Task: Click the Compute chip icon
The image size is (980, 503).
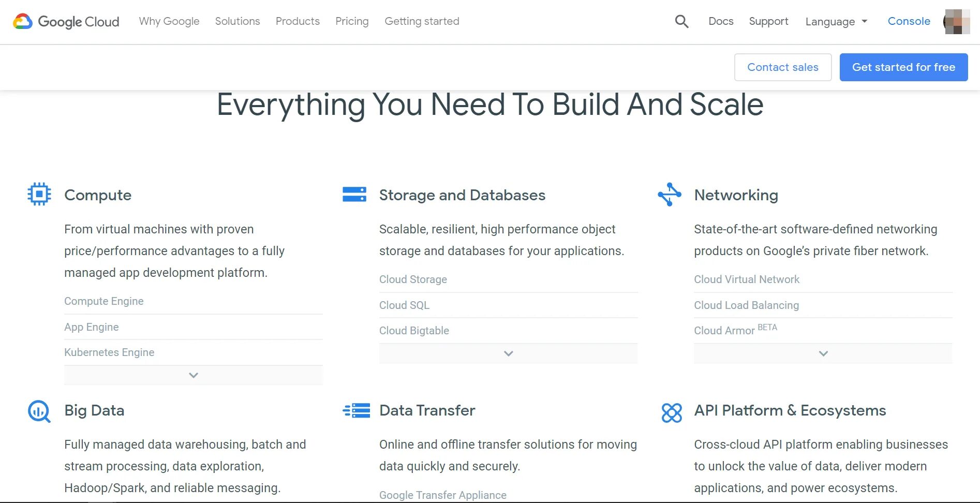Action: 39,194
